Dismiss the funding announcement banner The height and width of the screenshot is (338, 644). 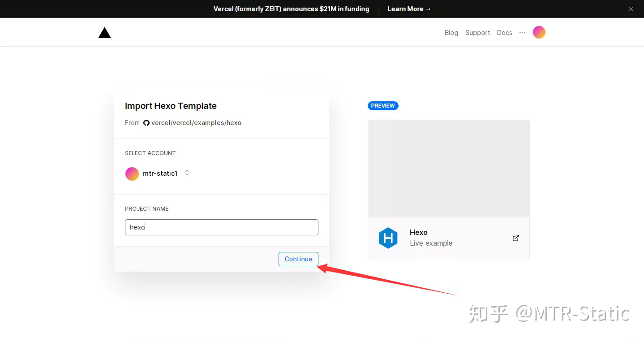click(631, 9)
